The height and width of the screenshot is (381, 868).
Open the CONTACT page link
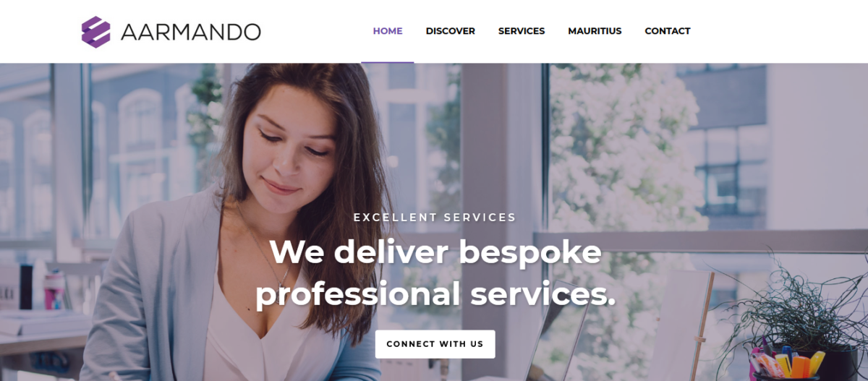668,31
